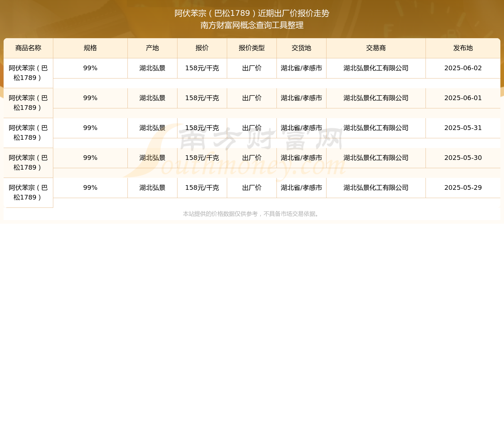
Task: Click 湖北弘景化工有限公司 in the 2025-05-30 row
Action: pos(376,158)
